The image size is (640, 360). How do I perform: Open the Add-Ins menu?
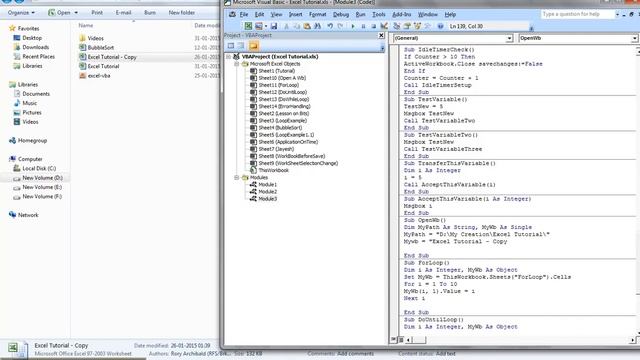coord(402,15)
